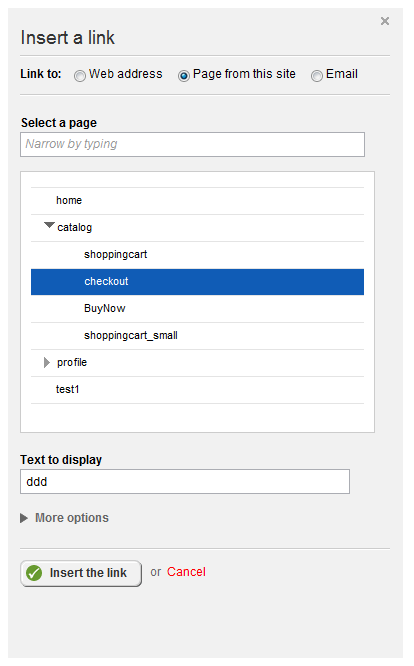The image size is (414, 666).
Task: Select the checkout page row
Action: pos(197,282)
